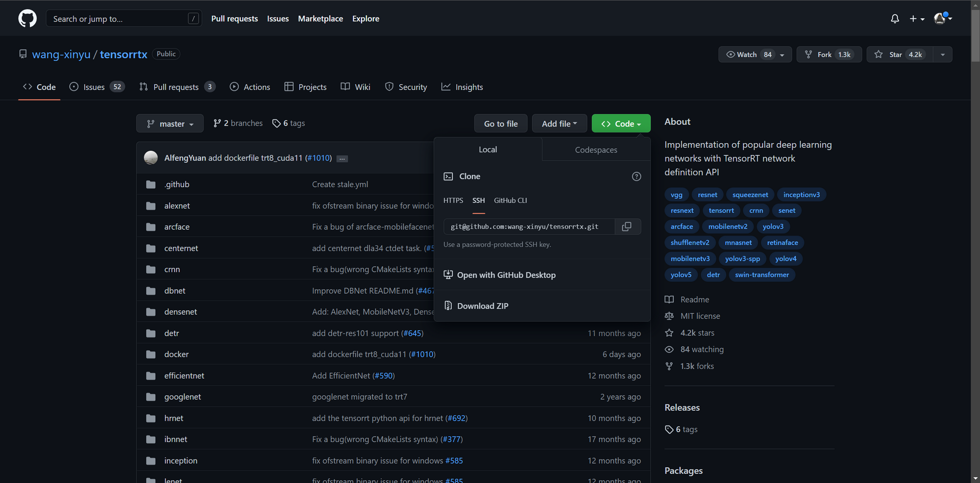Click the googlenet folder icon
This screenshot has height=483, width=980.
tap(151, 397)
